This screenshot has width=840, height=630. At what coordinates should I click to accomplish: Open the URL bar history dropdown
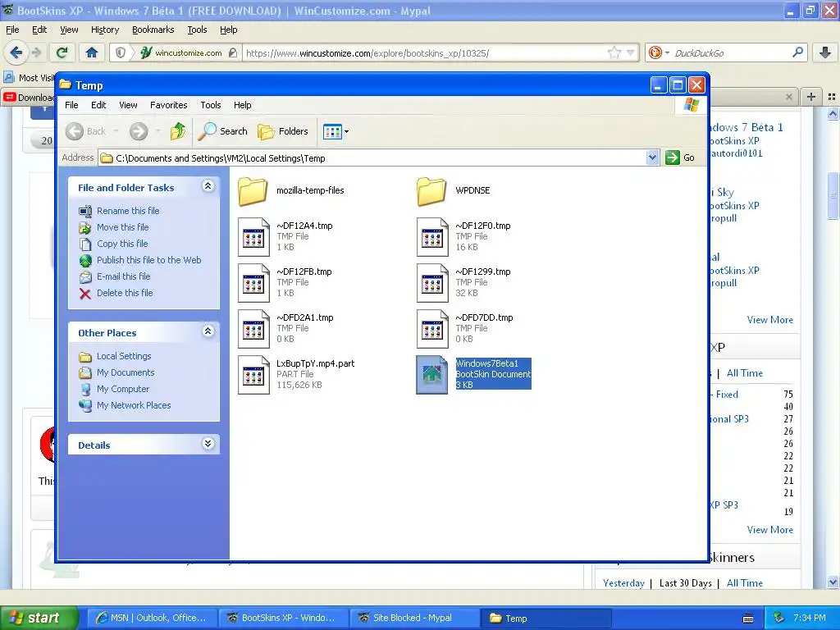(631, 52)
